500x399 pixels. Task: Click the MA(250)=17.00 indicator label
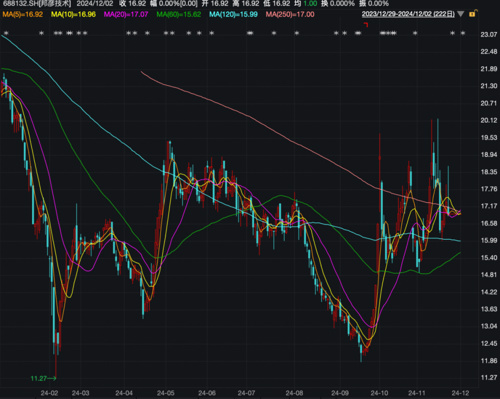point(290,14)
